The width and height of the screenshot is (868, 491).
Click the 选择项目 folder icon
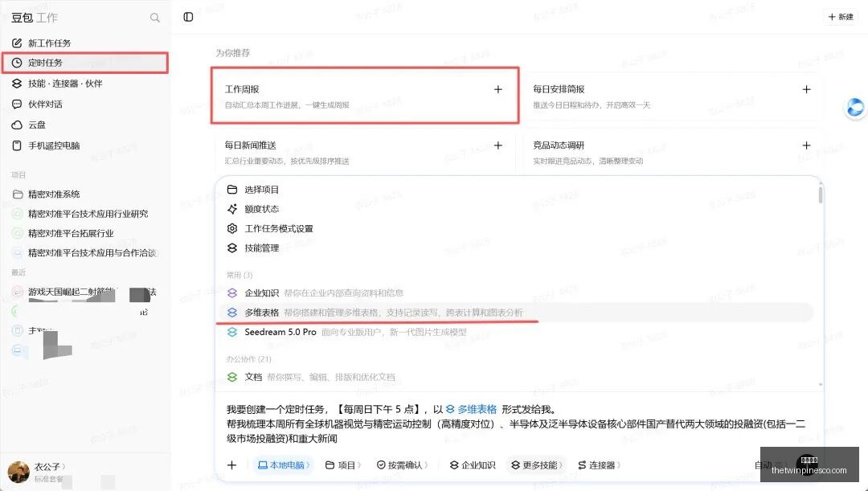[232, 190]
